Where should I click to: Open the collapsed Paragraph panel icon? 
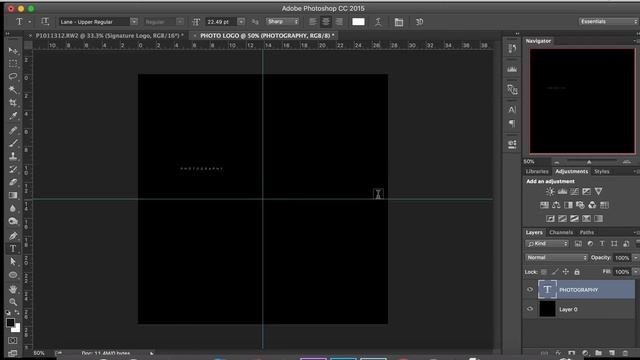[512, 123]
